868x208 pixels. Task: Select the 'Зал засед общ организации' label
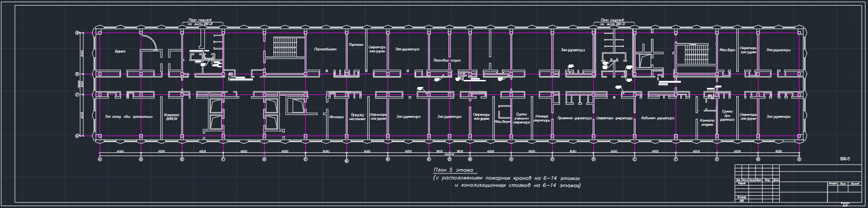tap(129, 117)
